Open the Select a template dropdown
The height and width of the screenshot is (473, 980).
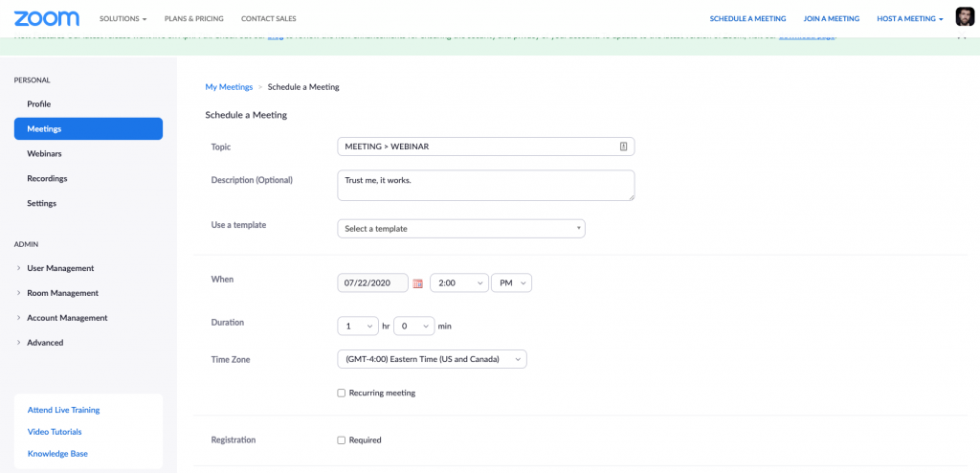[461, 229]
